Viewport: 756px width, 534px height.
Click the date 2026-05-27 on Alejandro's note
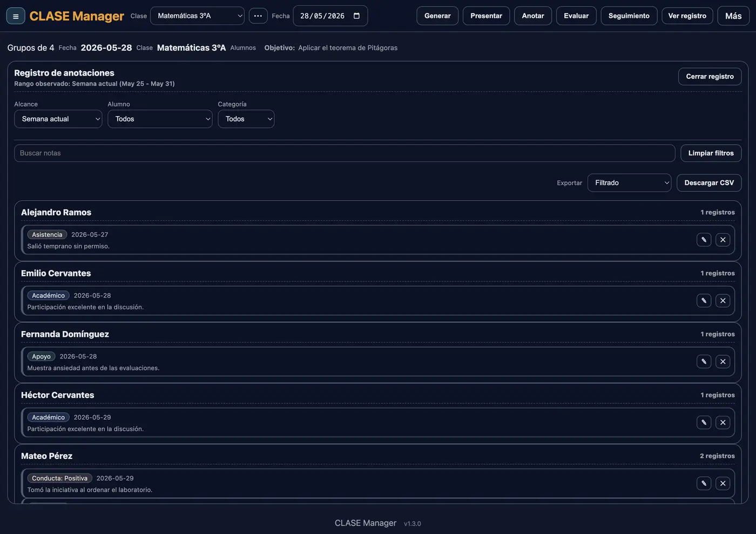pos(90,235)
